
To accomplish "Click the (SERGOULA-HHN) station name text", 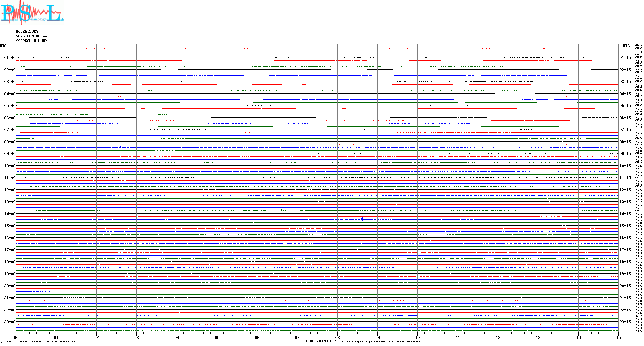I will click(31, 41).
